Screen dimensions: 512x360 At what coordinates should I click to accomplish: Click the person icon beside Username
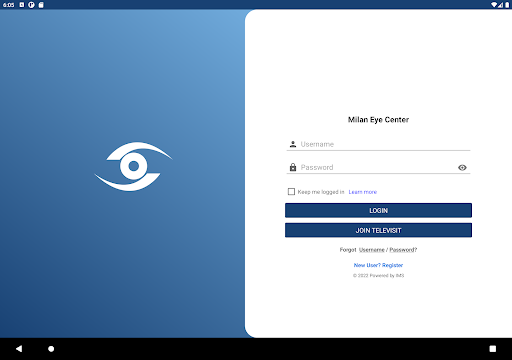[293, 144]
